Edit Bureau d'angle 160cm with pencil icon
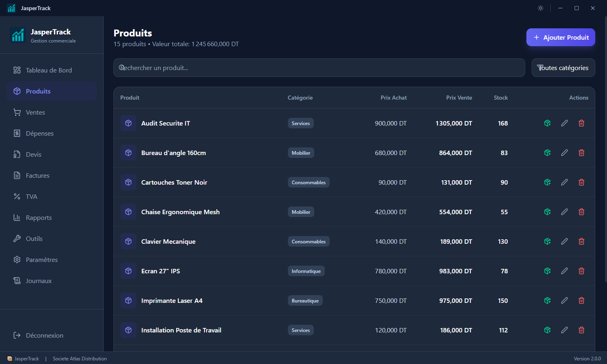607x364 pixels. [x=564, y=153]
